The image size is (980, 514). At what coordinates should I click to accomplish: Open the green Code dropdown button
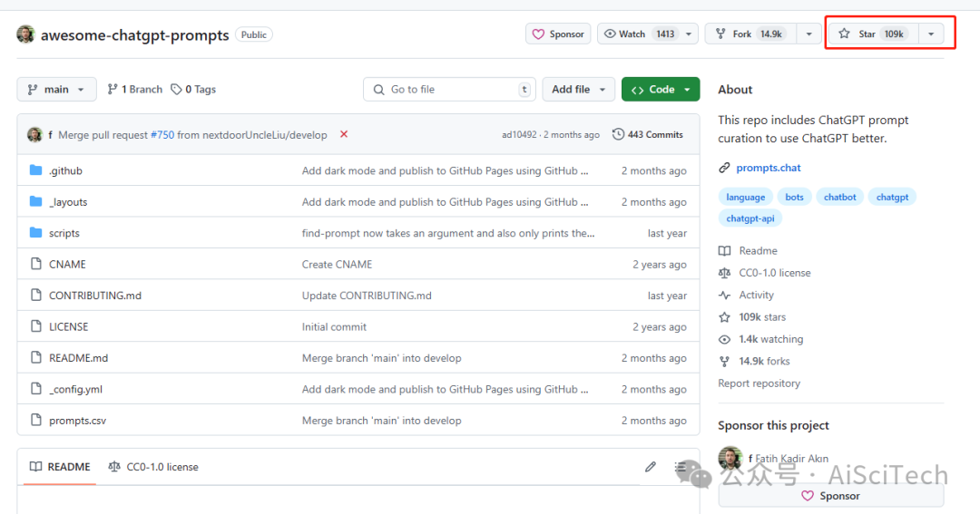661,90
